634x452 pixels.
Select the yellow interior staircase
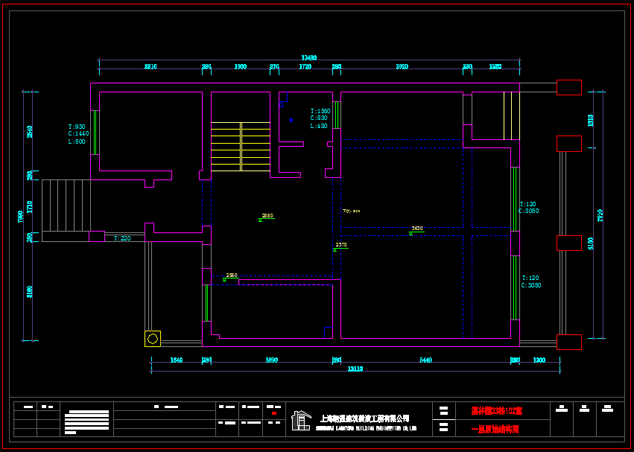tap(241, 147)
